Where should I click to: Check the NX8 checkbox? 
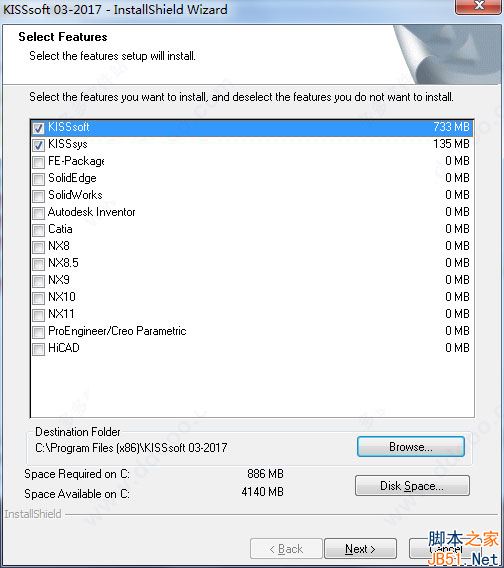(x=38, y=247)
